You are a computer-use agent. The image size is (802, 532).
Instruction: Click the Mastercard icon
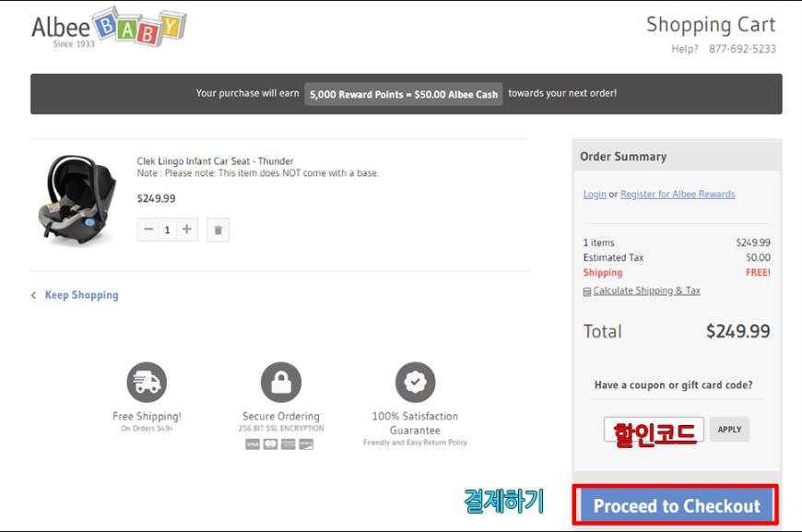(271, 444)
